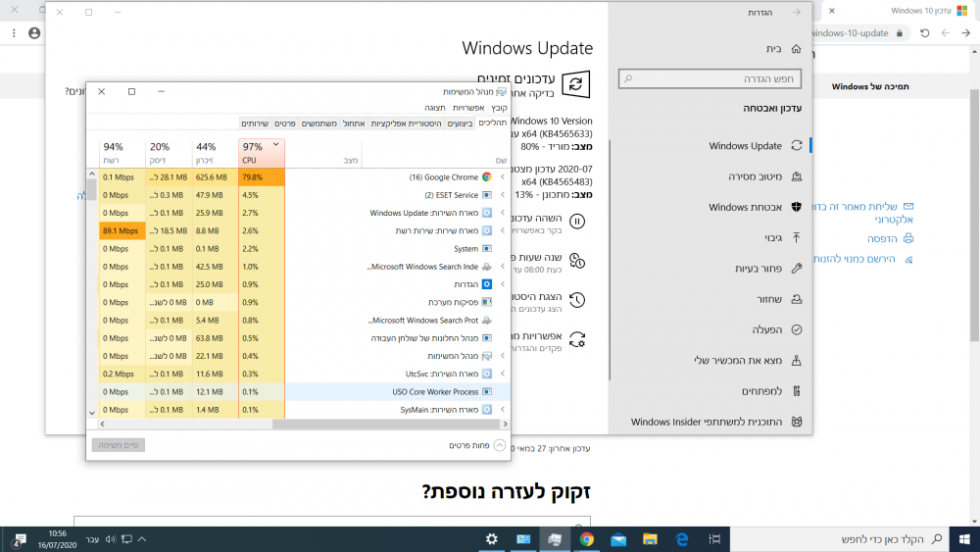
Task: Expand the Google Chrome (16) process group
Action: coord(503,176)
